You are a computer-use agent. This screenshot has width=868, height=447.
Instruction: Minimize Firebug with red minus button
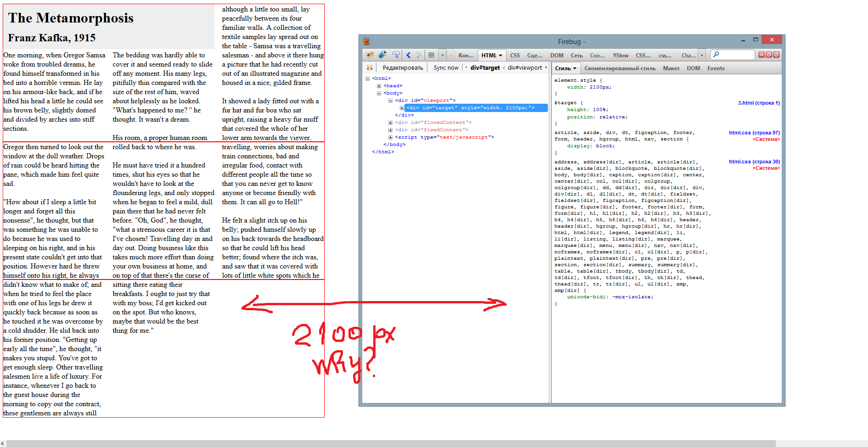[761, 55]
